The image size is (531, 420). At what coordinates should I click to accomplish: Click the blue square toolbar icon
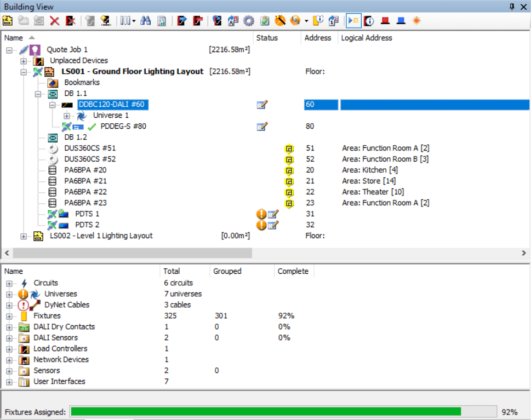pyautogui.click(x=401, y=21)
